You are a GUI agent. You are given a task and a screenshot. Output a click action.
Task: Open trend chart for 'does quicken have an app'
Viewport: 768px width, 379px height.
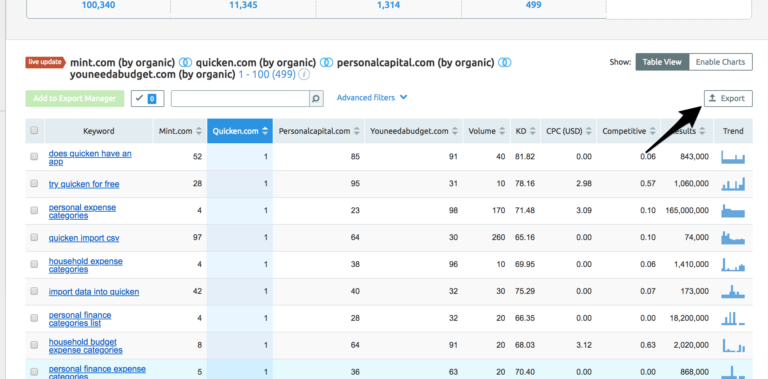pyautogui.click(x=733, y=157)
